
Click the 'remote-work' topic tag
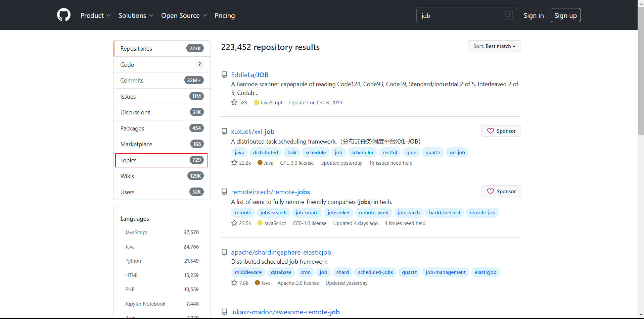pyautogui.click(x=374, y=213)
